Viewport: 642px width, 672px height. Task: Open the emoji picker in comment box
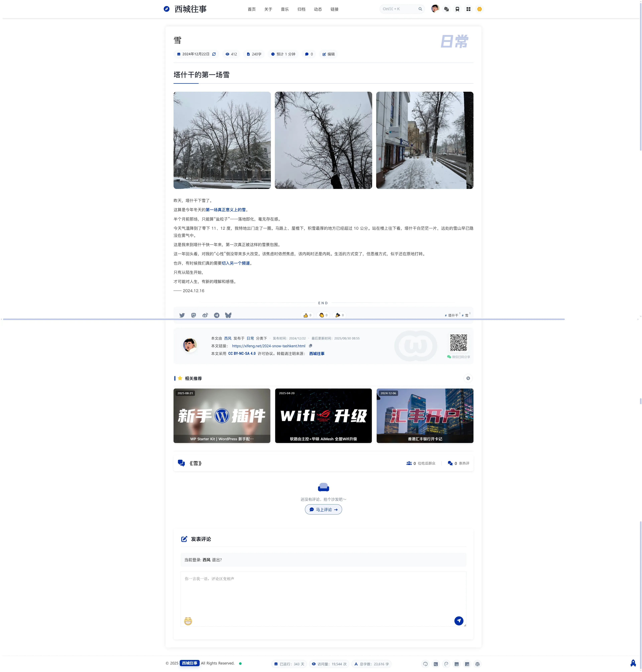pyautogui.click(x=188, y=621)
